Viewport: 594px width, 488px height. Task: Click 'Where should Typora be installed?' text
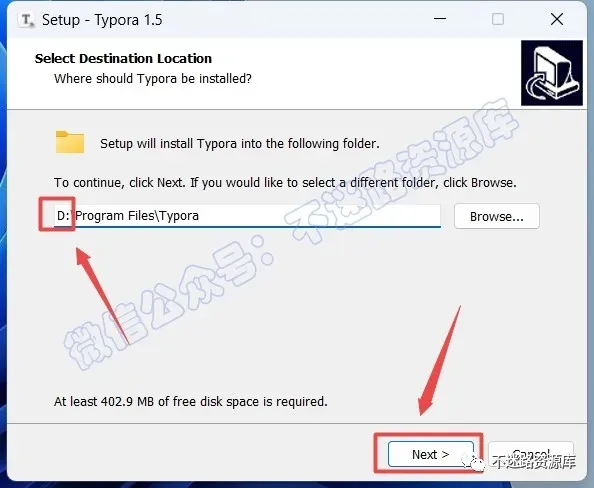pos(153,79)
